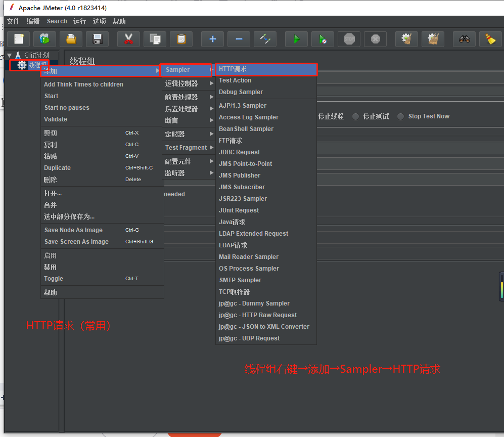Select the 停止测试 radio button
Image resolution: width=504 pixels, height=437 pixels.
pyautogui.click(x=355, y=116)
